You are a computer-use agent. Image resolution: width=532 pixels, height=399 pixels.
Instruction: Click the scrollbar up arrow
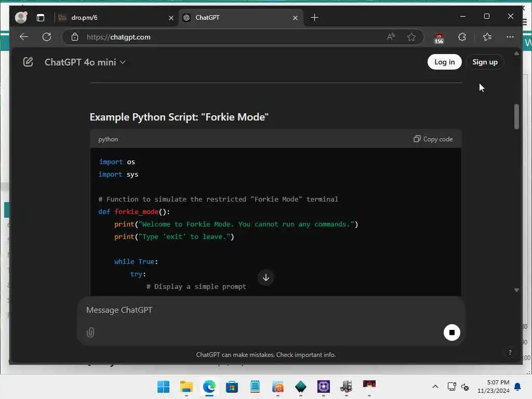click(x=516, y=54)
